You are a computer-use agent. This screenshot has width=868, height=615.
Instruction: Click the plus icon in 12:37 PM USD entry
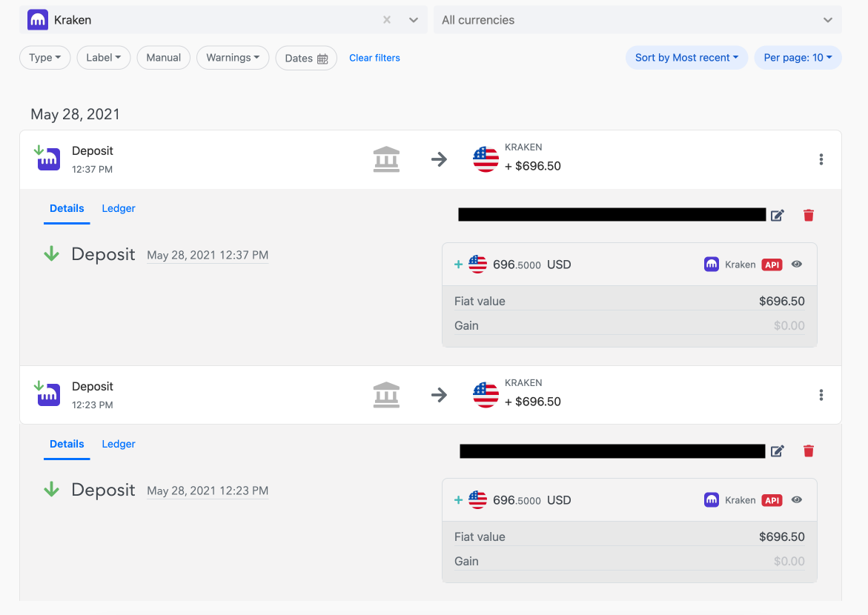click(x=458, y=265)
